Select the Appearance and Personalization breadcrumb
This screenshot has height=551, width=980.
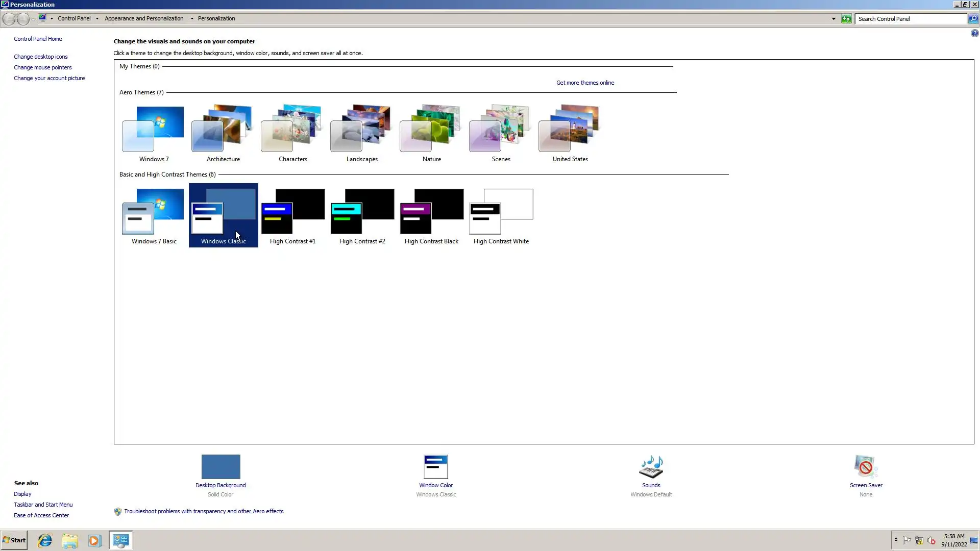tap(144, 18)
